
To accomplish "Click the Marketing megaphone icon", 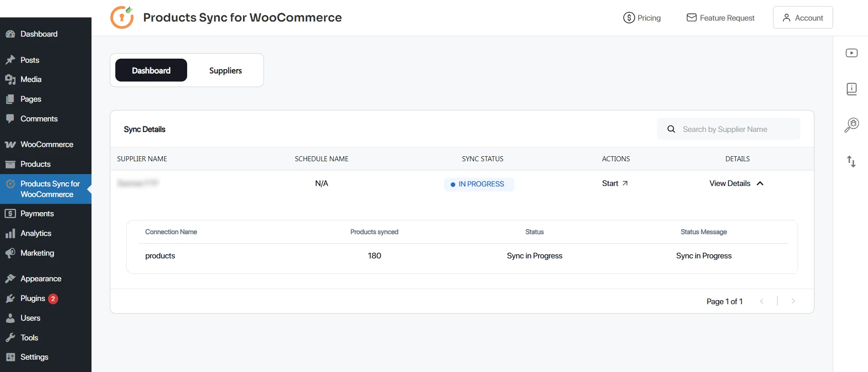I will pyautogui.click(x=10, y=253).
